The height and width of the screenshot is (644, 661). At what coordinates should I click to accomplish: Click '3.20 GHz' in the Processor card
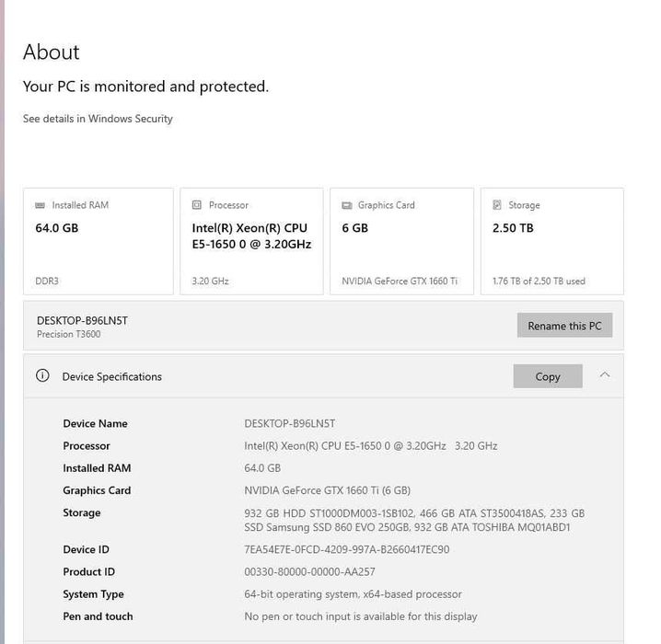[210, 281]
